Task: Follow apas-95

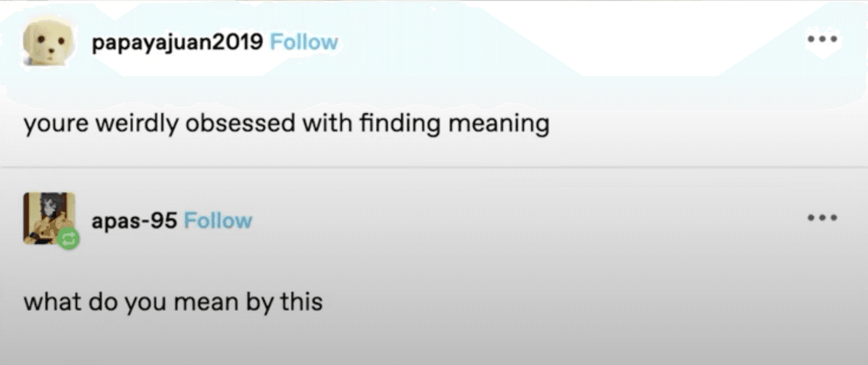Action: point(218,220)
